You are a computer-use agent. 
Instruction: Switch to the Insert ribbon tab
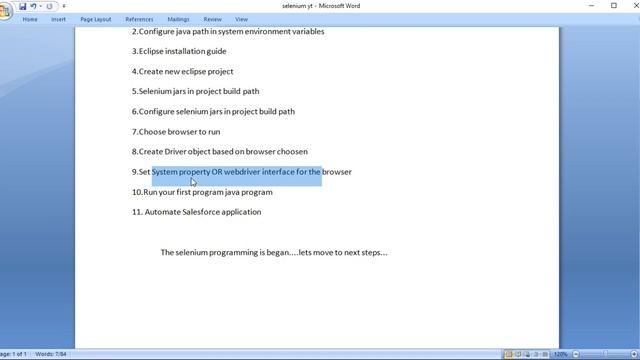(58, 19)
